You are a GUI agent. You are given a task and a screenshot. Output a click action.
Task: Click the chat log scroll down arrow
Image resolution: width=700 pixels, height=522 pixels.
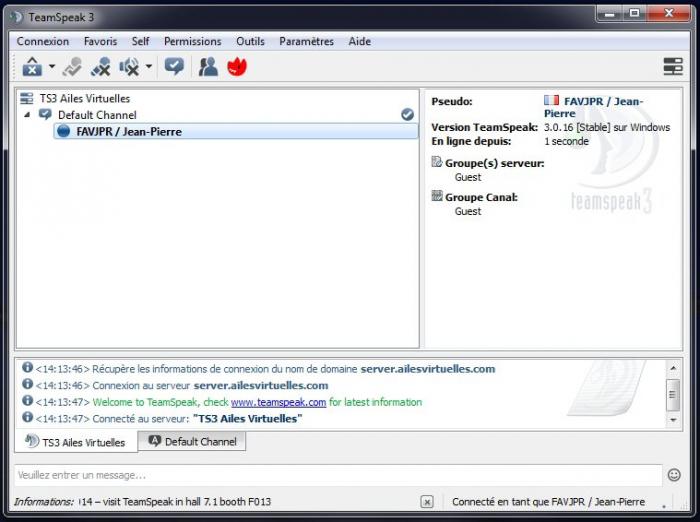pyautogui.click(x=673, y=420)
